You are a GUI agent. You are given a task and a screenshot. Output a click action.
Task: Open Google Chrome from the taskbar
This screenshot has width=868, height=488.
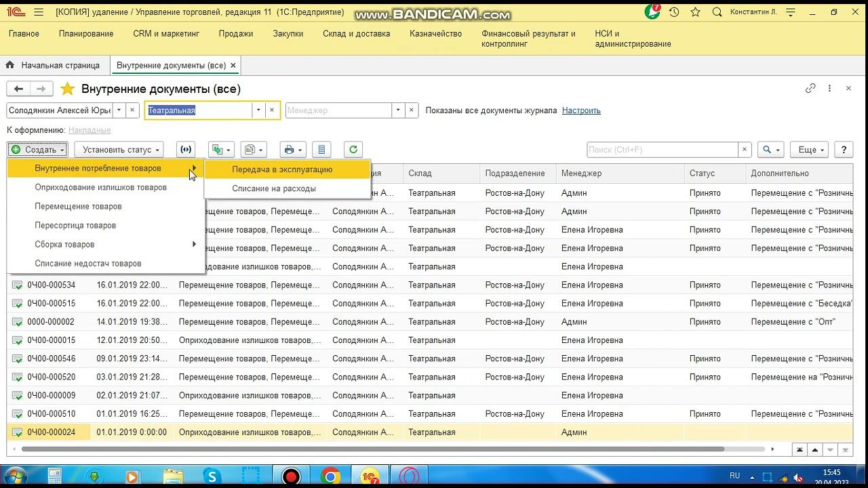[x=330, y=476]
